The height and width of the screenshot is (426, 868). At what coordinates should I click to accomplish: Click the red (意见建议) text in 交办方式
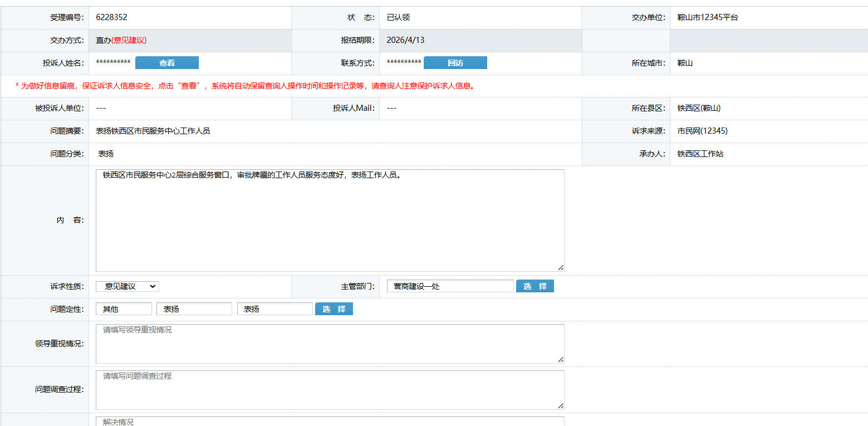(129, 40)
